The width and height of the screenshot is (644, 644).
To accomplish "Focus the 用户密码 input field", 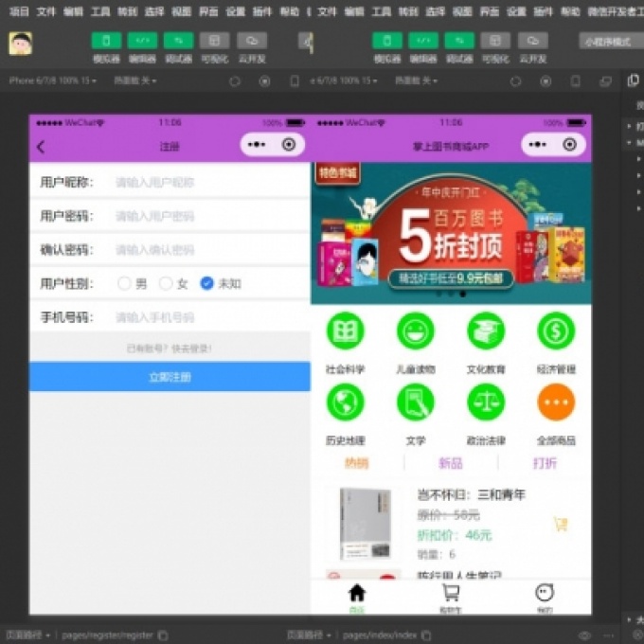I will (209, 216).
